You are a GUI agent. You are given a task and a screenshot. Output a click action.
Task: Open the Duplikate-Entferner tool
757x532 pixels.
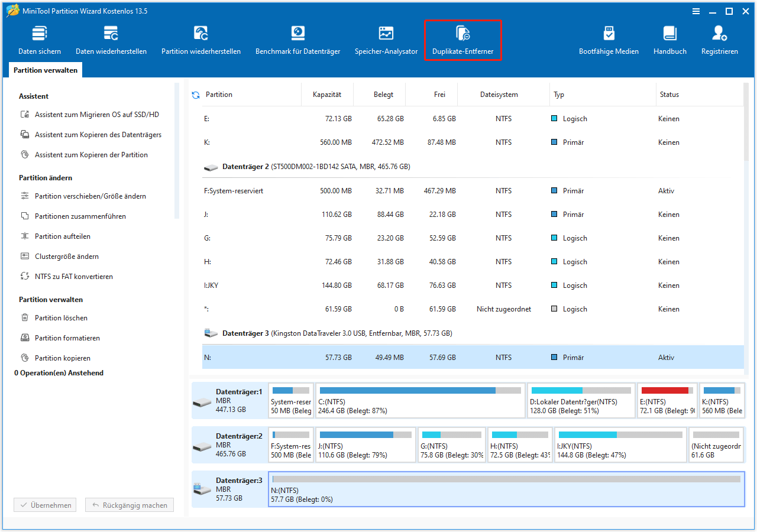point(462,39)
